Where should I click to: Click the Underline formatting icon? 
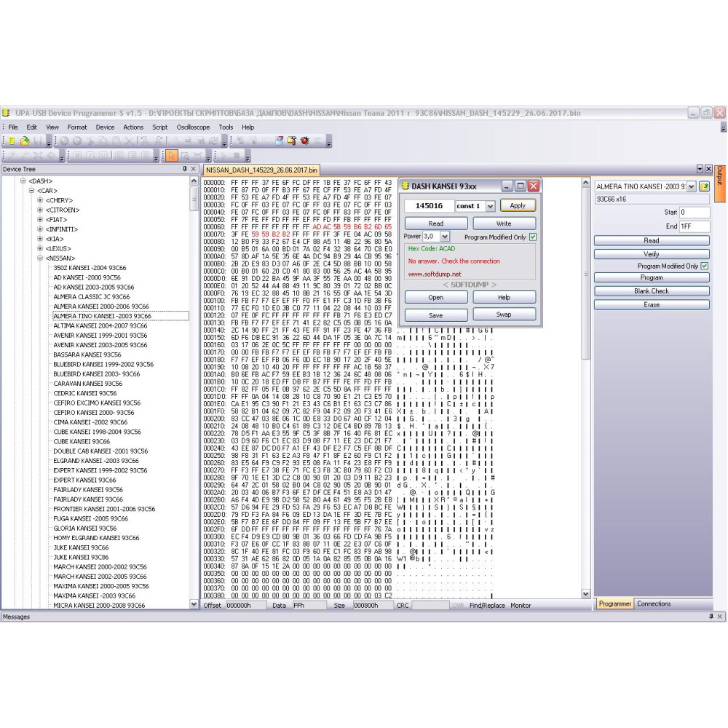(103, 155)
